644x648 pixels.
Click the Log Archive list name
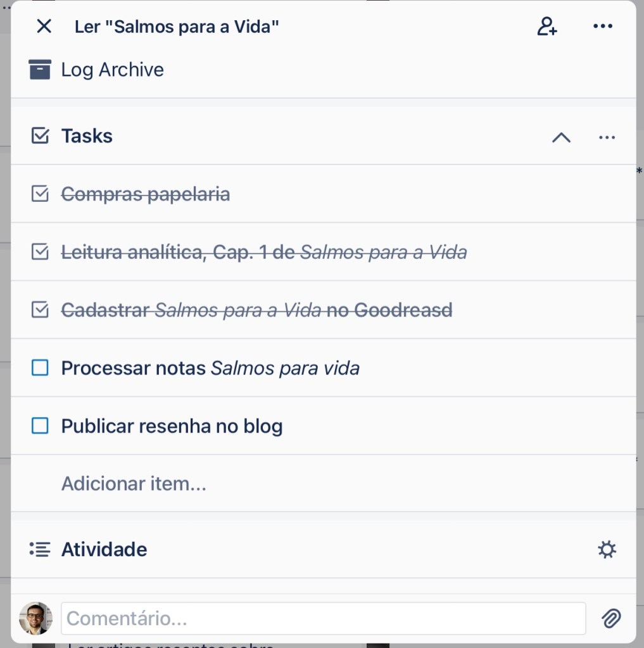(x=112, y=70)
